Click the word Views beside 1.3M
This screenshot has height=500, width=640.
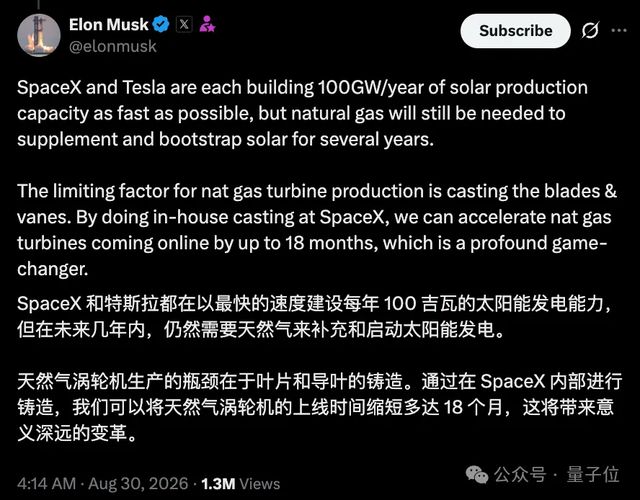click(x=260, y=484)
